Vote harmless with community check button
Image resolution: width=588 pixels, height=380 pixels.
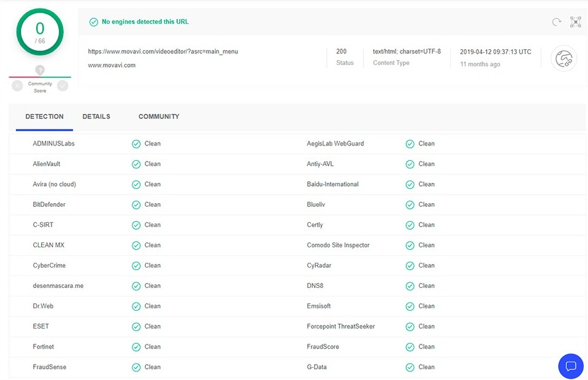click(63, 86)
